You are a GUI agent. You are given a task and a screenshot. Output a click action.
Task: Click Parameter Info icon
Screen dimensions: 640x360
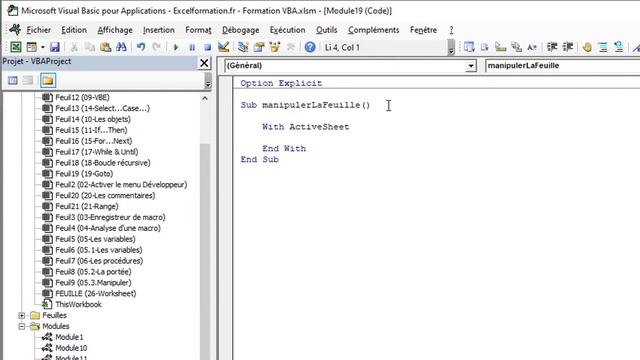coord(516,47)
